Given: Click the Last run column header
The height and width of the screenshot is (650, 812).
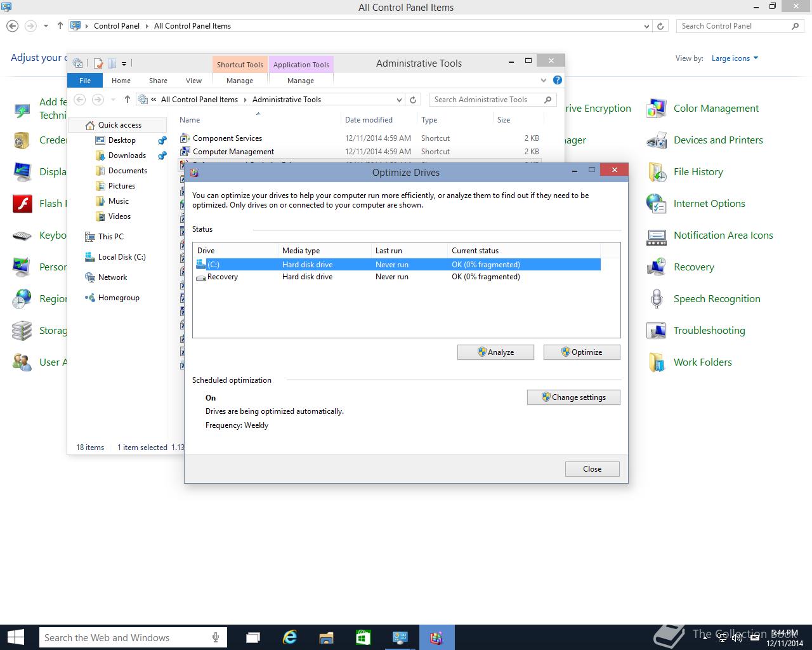Looking at the screenshot, I should [x=409, y=251].
